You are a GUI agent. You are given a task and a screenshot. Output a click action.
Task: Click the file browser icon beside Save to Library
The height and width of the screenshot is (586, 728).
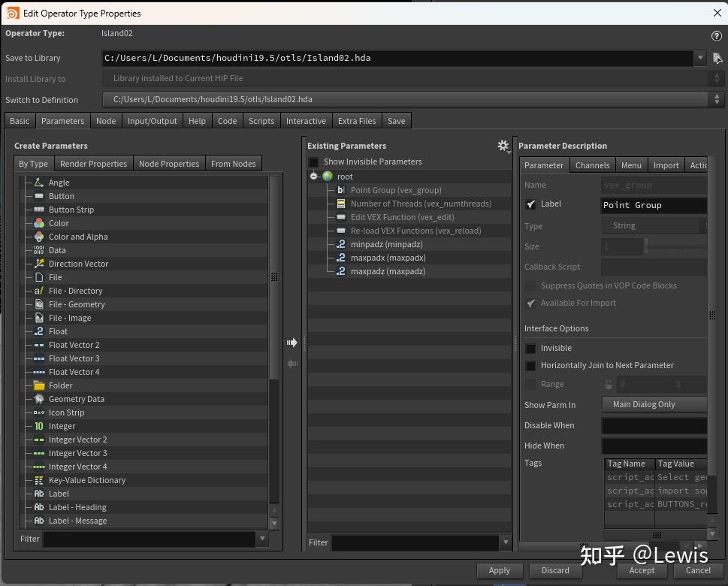(717, 58)
